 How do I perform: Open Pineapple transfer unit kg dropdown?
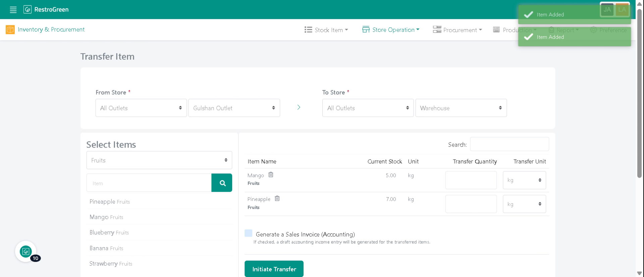click(x=524, y=204)
